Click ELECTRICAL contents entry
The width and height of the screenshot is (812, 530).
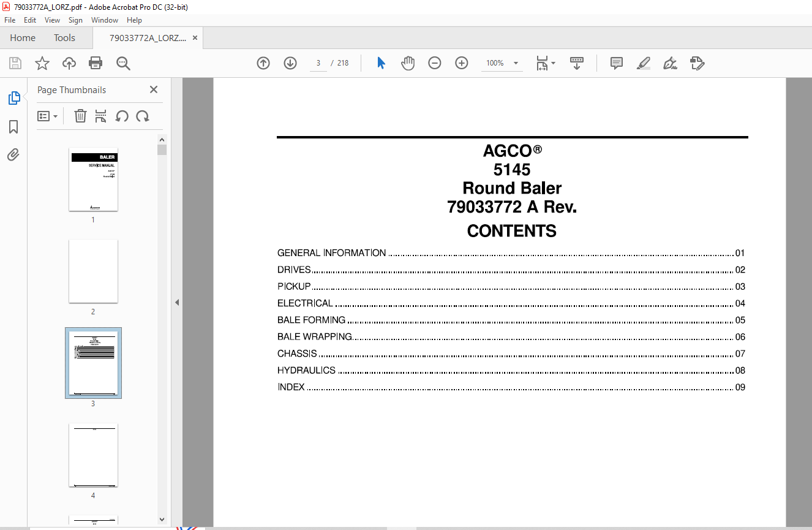tap(511, 303)
